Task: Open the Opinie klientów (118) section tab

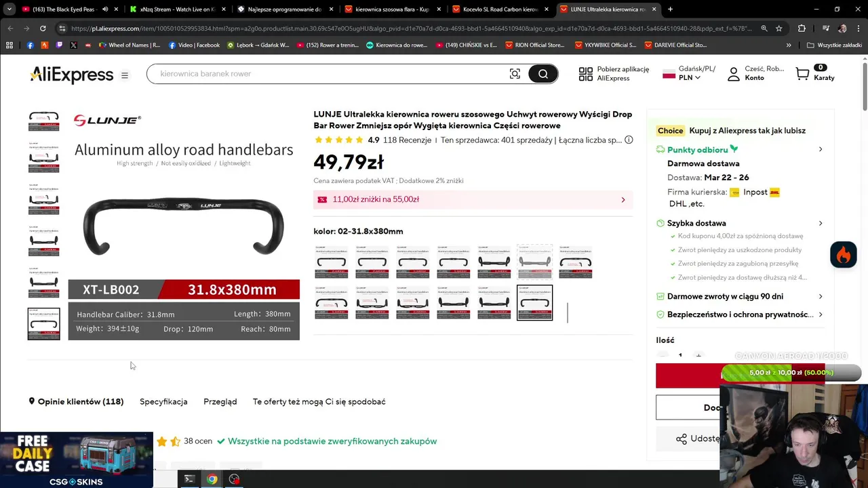Action: pyautogui.click(x=76, y=401)
